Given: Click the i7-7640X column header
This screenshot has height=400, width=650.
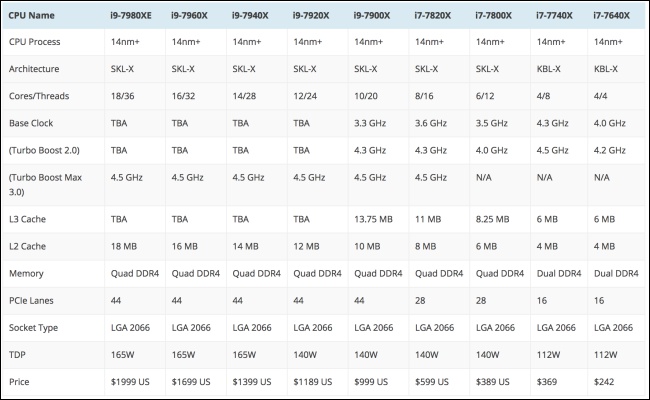Looking at the screenshot, I should [x=611, y=16].
